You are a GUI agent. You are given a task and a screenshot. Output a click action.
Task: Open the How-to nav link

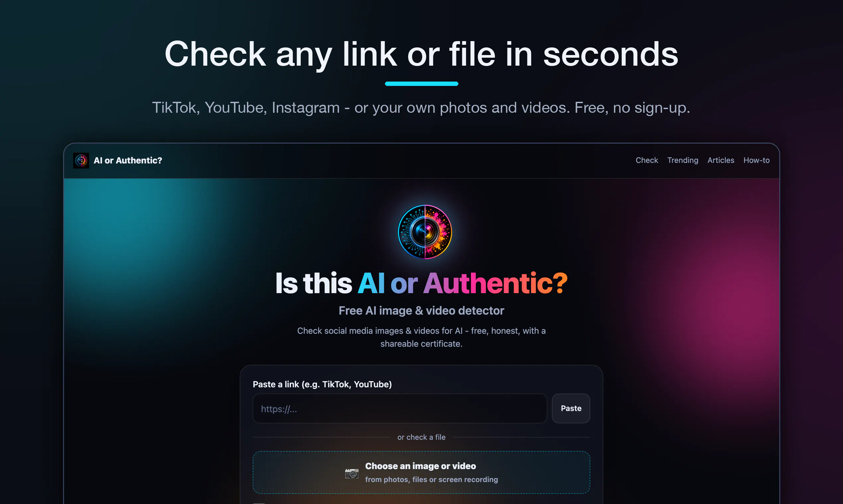click(x=756, y=160)
